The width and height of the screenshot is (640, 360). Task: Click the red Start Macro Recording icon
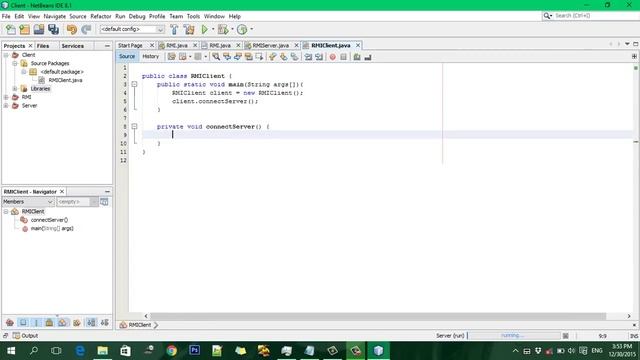[x=333, y=57]
